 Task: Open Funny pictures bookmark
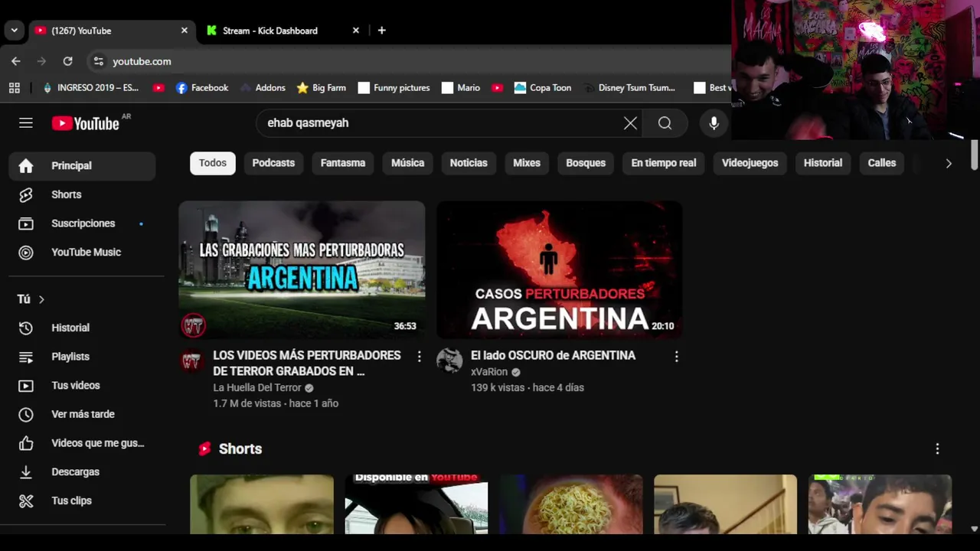click(x=394, y=88)
